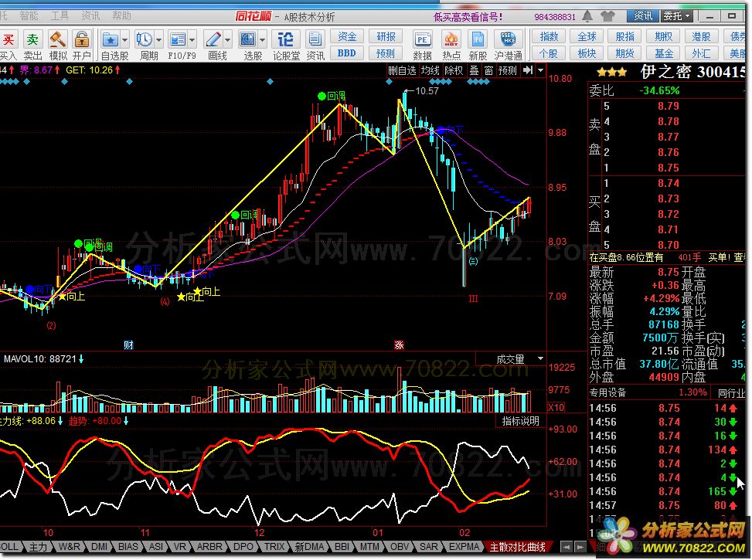Switch to the BIAS indicator tab

(128, 547)
